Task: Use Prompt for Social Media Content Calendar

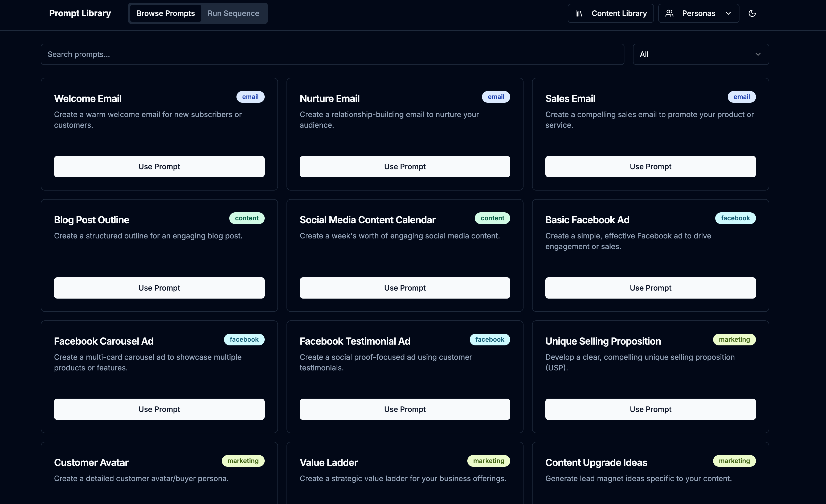Action: (405, 288)
